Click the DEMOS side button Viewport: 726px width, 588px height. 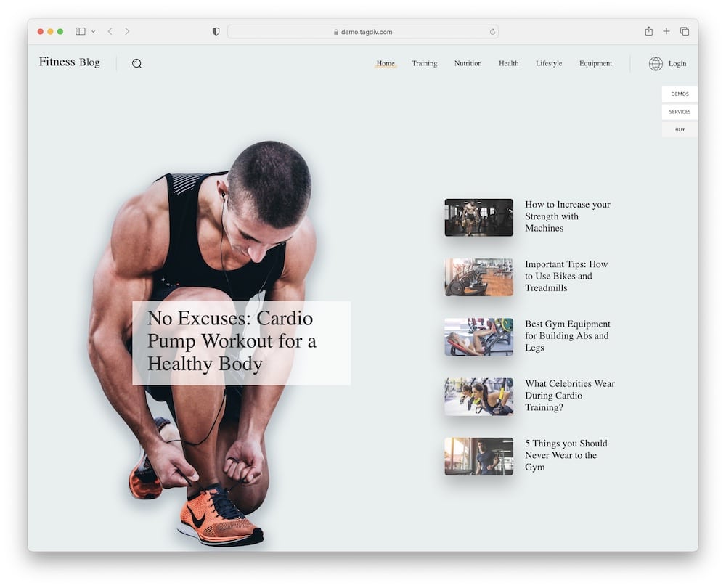coord(680,94)
